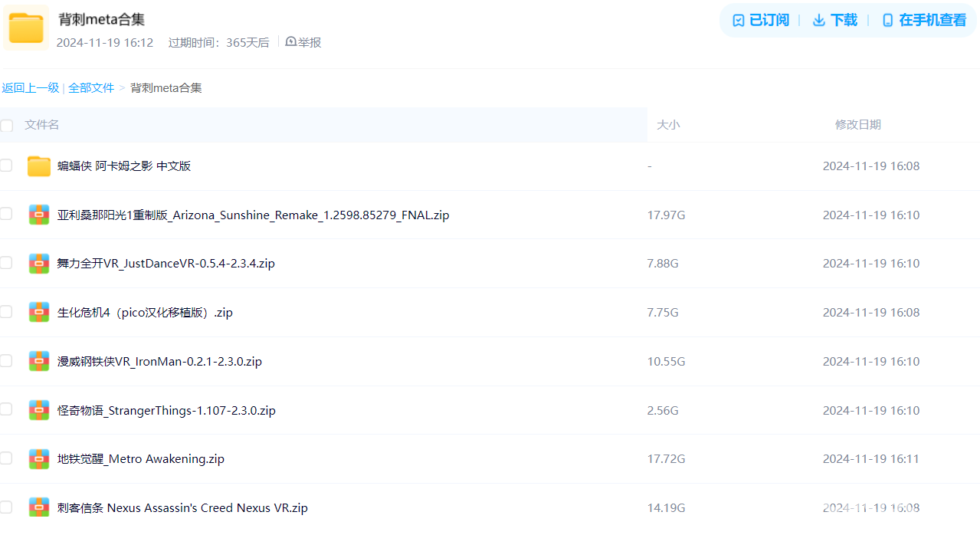Tick the checkbox for JustDanceVR zip
The height and width of the screenshot is (535, 980).
coord(6,263)
